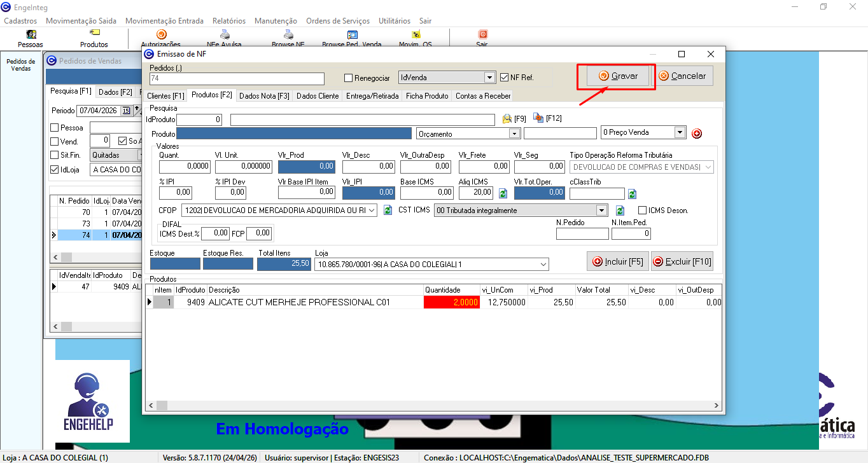The width and height of the screenshot is (868, 463).
Task: Open the Relatórios menu
Action: coord(229,21)
